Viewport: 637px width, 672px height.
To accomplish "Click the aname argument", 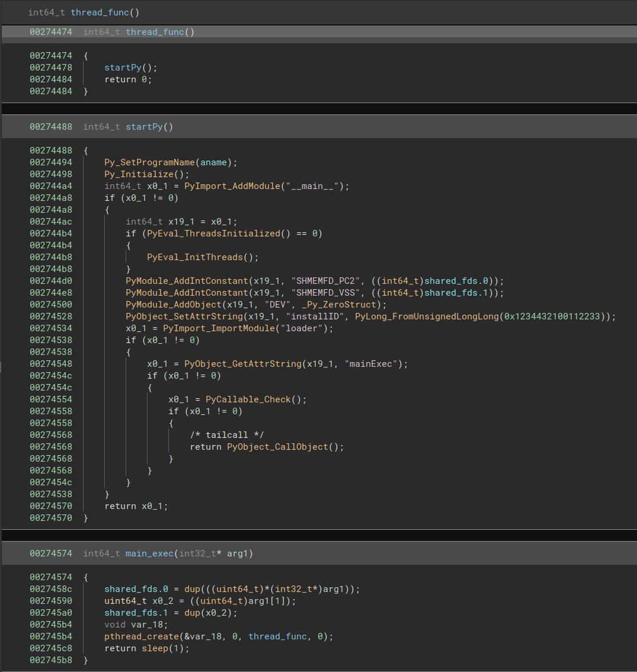I will pos(213,162).
